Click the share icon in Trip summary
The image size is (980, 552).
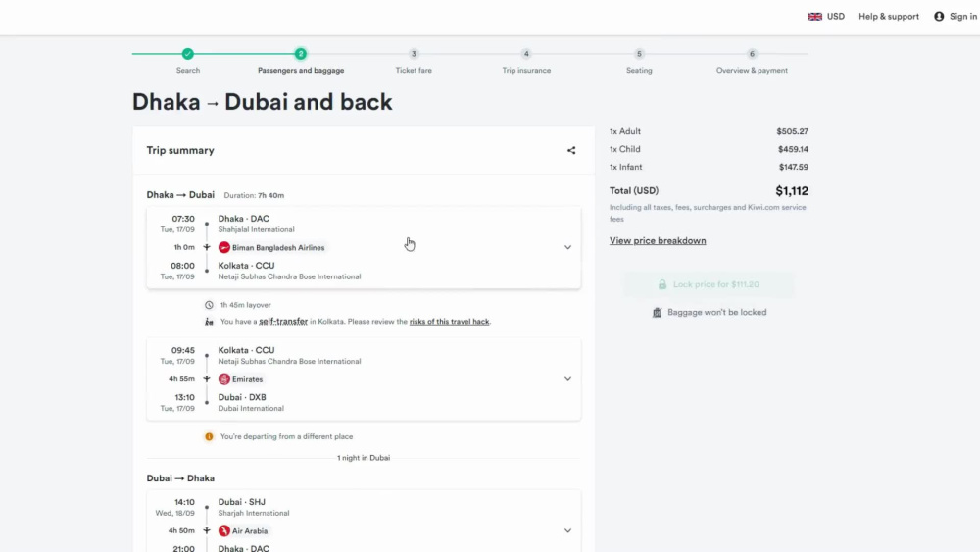(571, 151)
